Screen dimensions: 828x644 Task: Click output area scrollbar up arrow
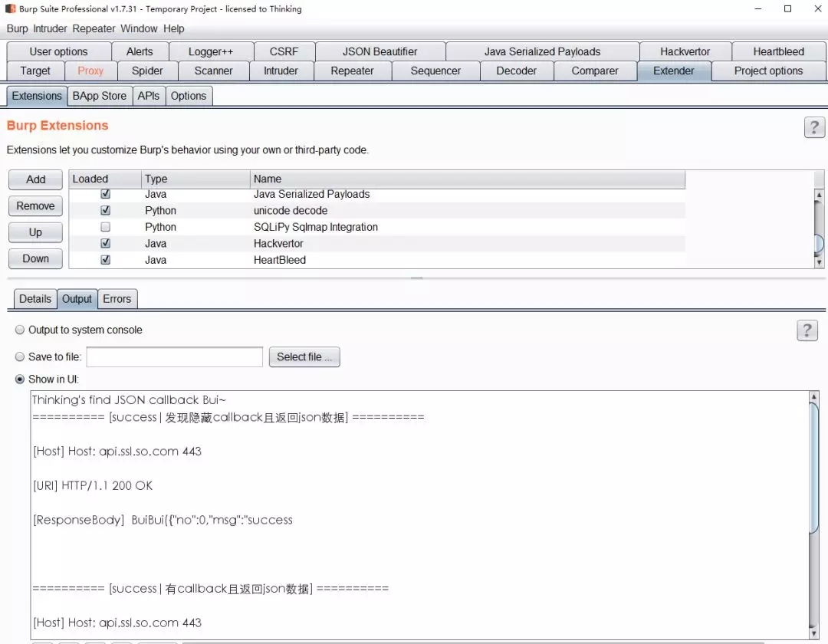coord(813,396)
